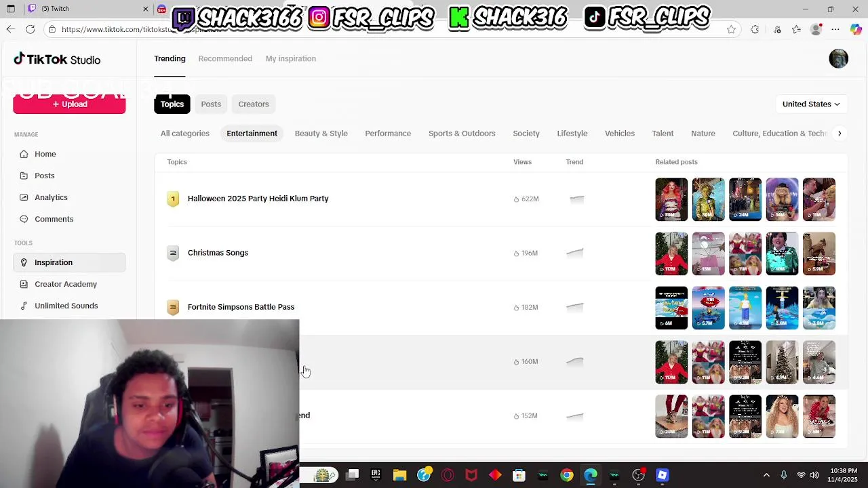This screenshot has width=868, height=488.
Task: Click the rank 2 silver badge
Action: 173,253
